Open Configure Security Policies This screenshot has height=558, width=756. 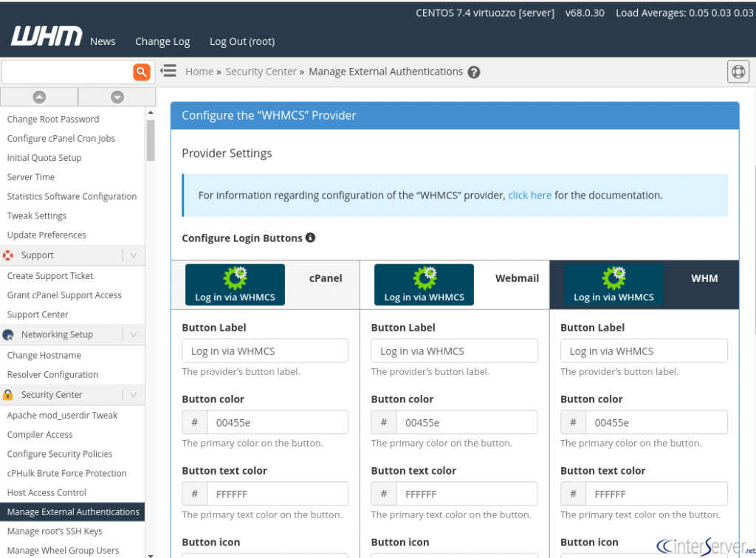[60, 454]
